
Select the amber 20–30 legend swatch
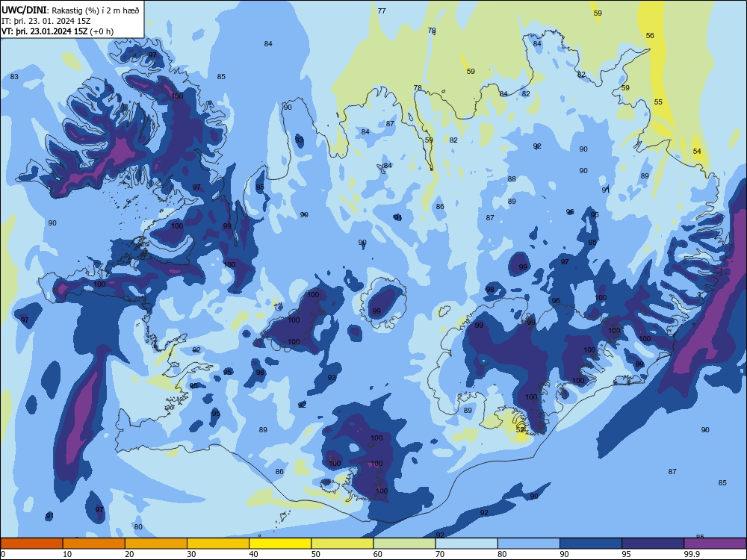[156, 544]
